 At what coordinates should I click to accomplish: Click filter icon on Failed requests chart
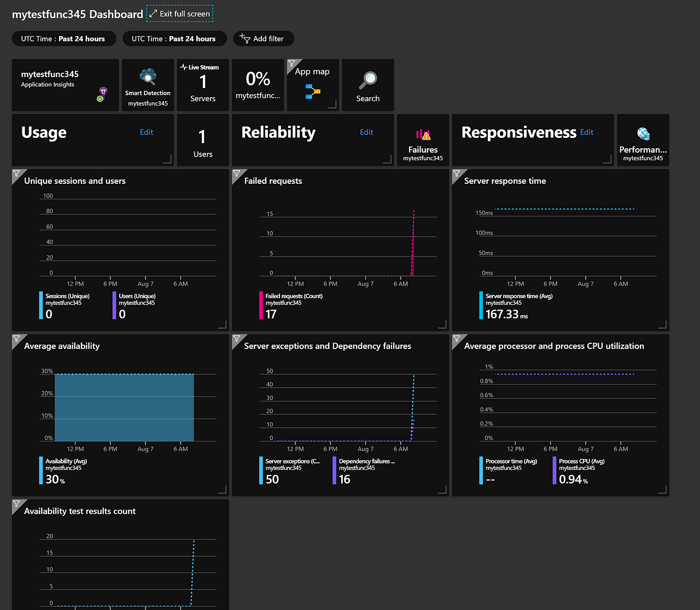click(237, 173)
